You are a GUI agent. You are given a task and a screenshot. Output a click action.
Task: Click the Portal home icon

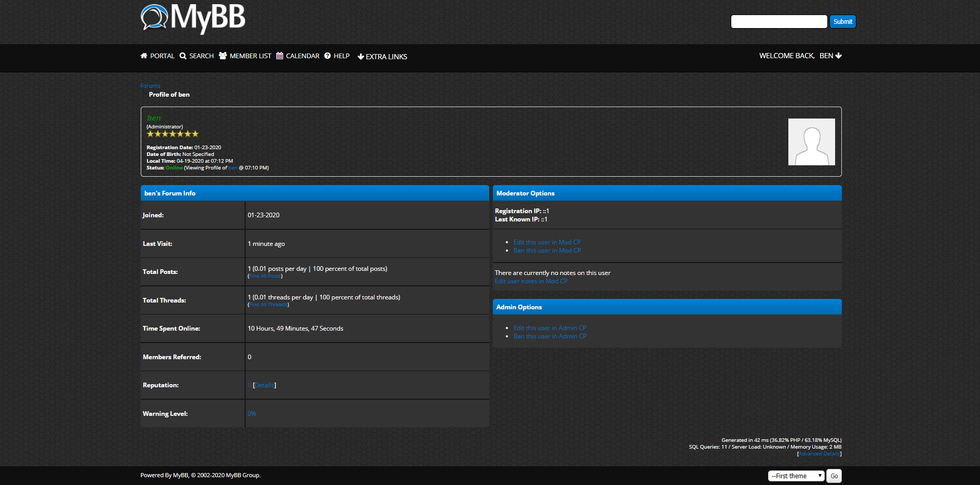point(144,56)
